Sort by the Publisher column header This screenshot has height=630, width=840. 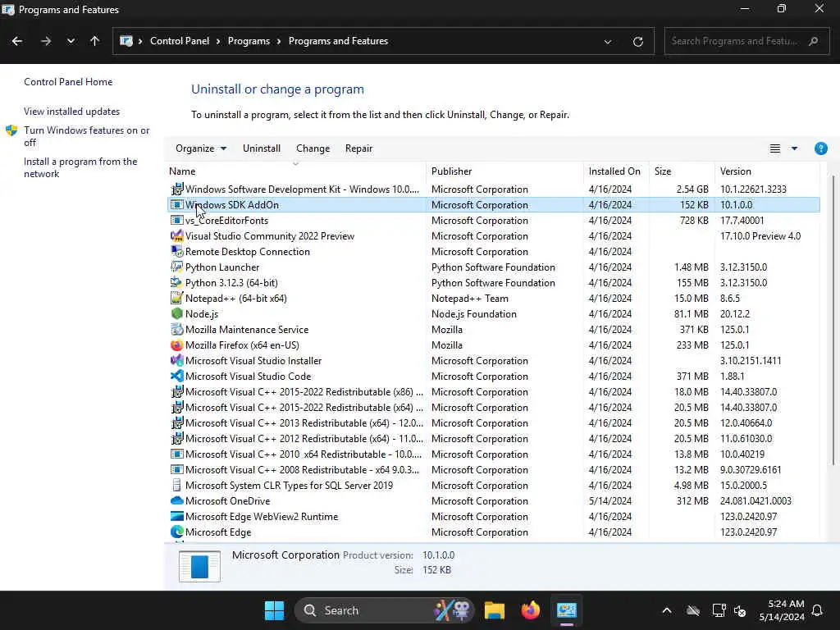coord(504,171)
